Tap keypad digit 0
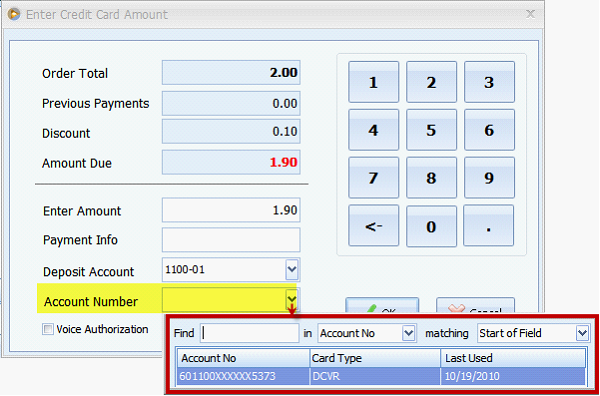Screen dimensions: 600x396 tap(431, 226)
